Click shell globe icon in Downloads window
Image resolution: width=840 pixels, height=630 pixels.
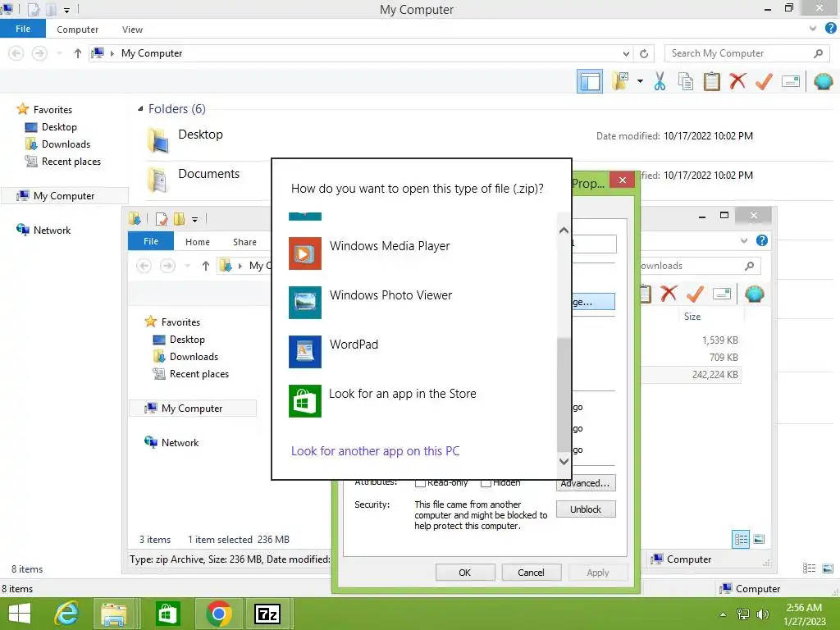click(x=755, y=294)
